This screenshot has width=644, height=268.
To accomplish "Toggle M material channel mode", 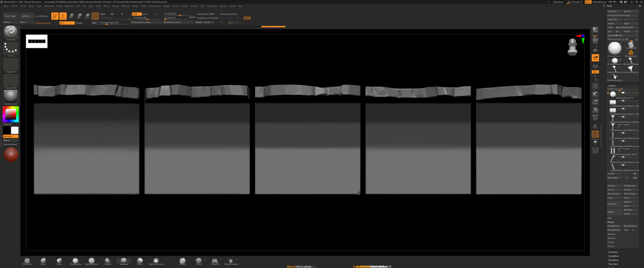I will pos(122,14).
